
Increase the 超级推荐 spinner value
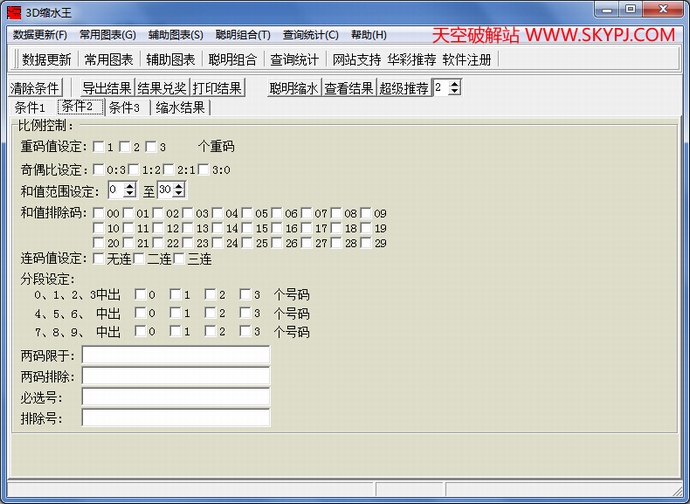[455, 84]
